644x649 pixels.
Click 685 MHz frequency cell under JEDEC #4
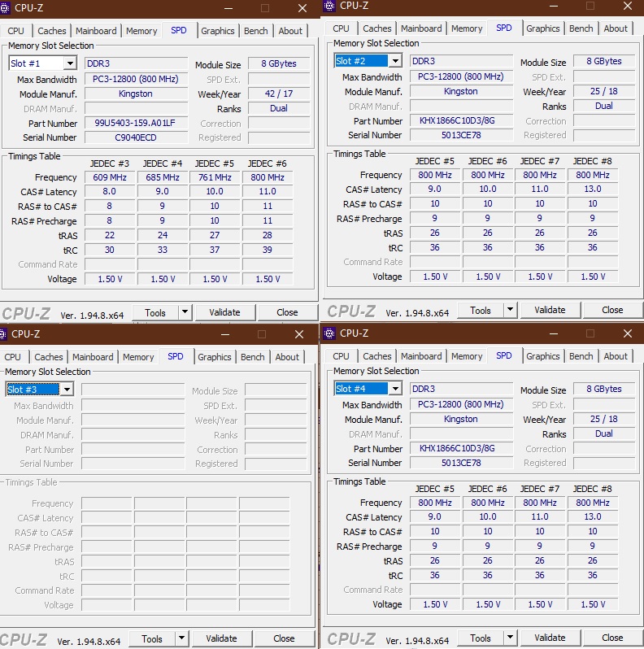point(163,177)
